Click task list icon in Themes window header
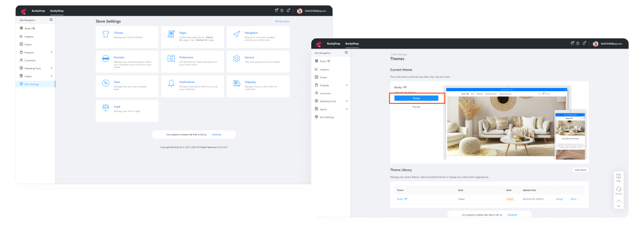This screenshot has width=644, height=243. click(572, 43)
